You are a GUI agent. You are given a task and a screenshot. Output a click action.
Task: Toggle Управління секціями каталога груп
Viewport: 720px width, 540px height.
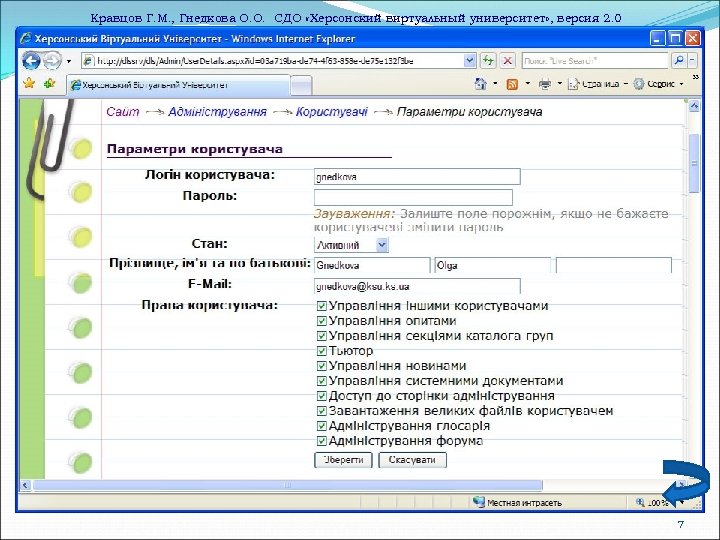(x=322, y=336)
